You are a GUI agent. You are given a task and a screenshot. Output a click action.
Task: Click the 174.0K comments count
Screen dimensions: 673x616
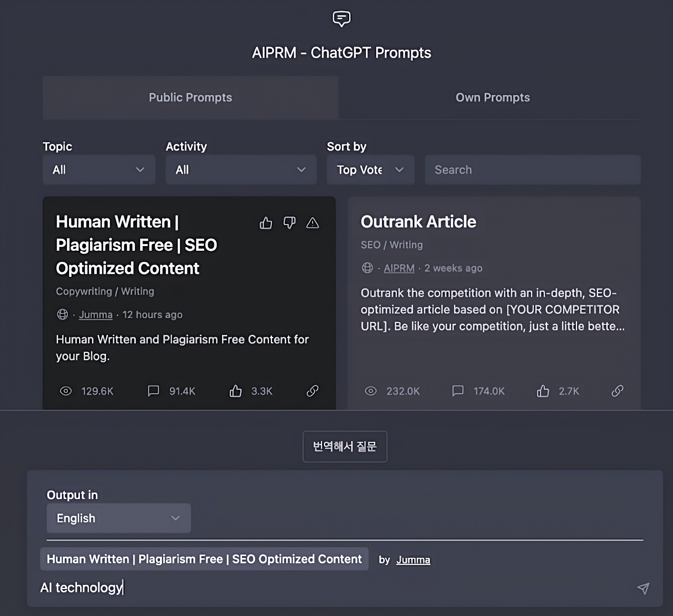(489, 391)
